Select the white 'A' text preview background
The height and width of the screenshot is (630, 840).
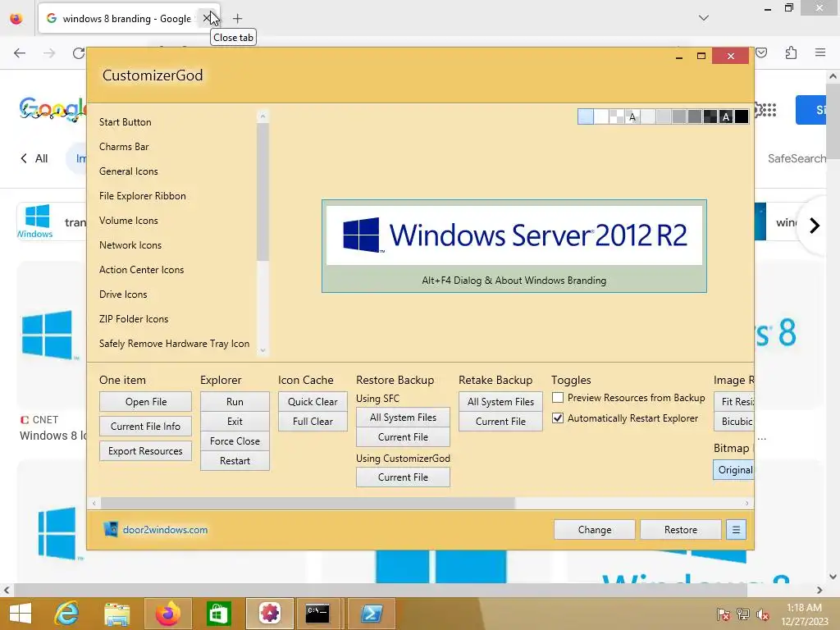632,116
